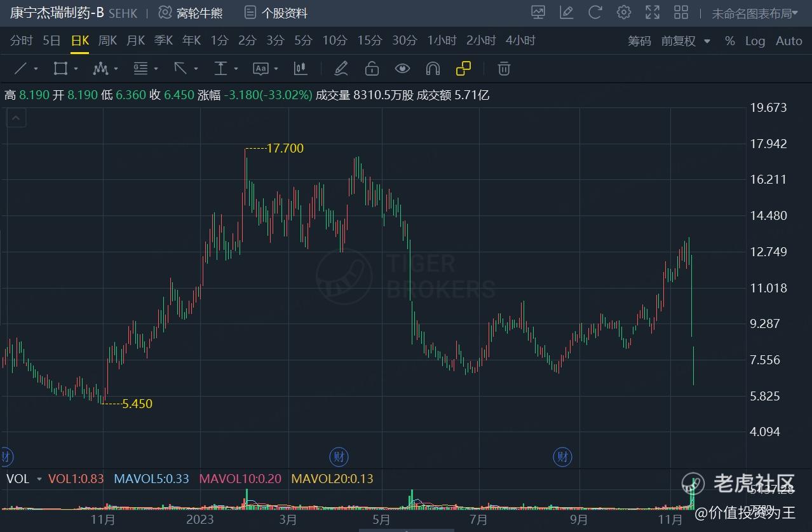Toggle percent (%) scale mode
Image resolution: width=812 pixels, height=532 pixels.
click(x=729, y=41)
